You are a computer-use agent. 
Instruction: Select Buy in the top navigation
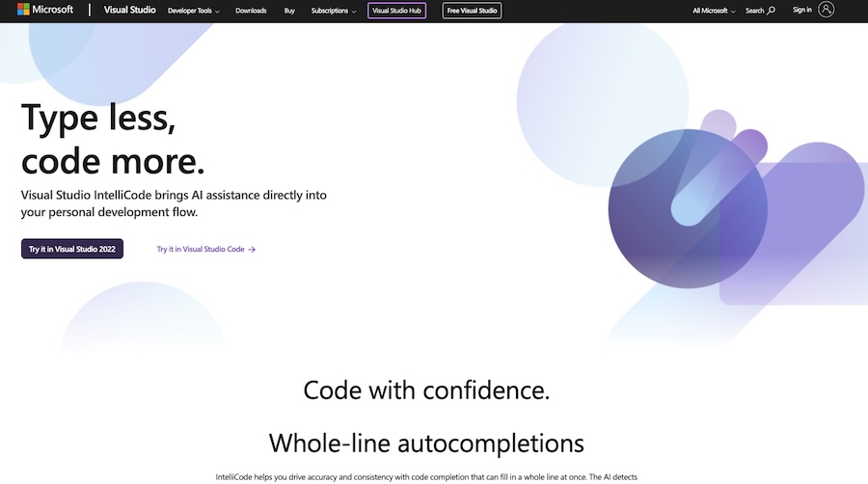coord(289,11)
